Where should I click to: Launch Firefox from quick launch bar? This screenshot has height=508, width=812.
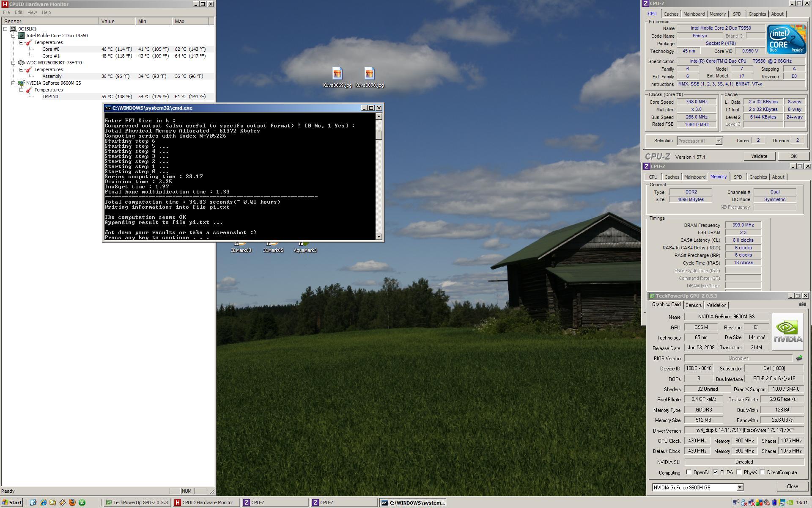(x=72, y=502)
